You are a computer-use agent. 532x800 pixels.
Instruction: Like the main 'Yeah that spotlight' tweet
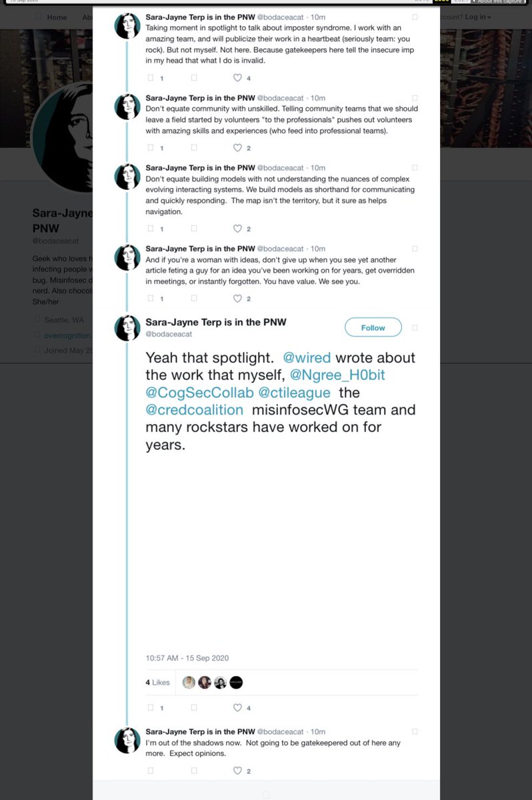coord(237,707)
